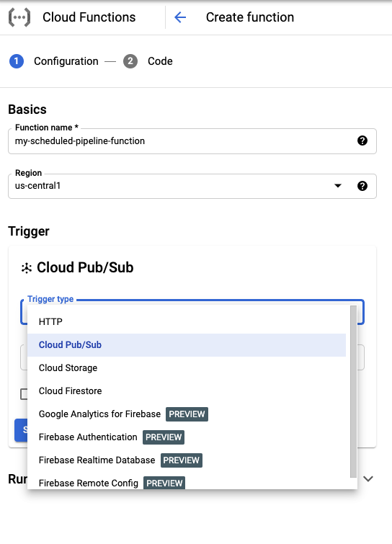392x544 pixels.
Task: Click the Create function heading
Action: tap(250, 17)
